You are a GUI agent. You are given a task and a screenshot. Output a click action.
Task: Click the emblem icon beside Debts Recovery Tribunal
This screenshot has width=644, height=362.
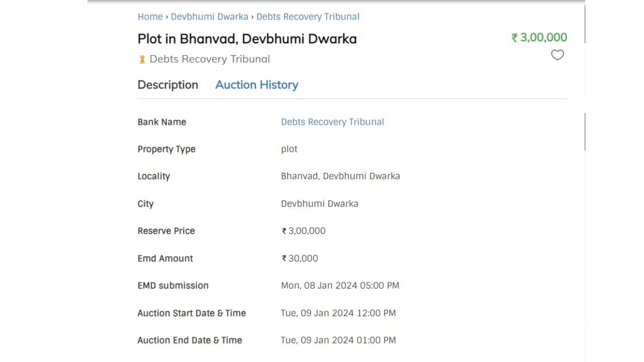click(x=142, y=59)
